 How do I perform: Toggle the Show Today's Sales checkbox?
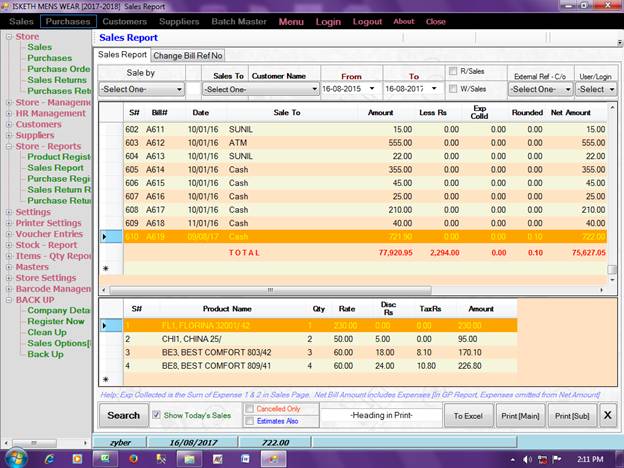(x=156, y=415)
